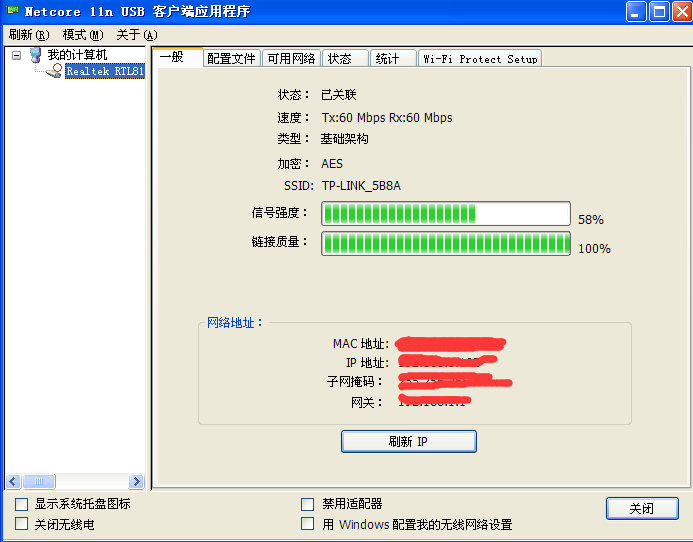Click the My Computer icon in tree
This screenshot has width=693, height=542.
(x=35, y=55)
